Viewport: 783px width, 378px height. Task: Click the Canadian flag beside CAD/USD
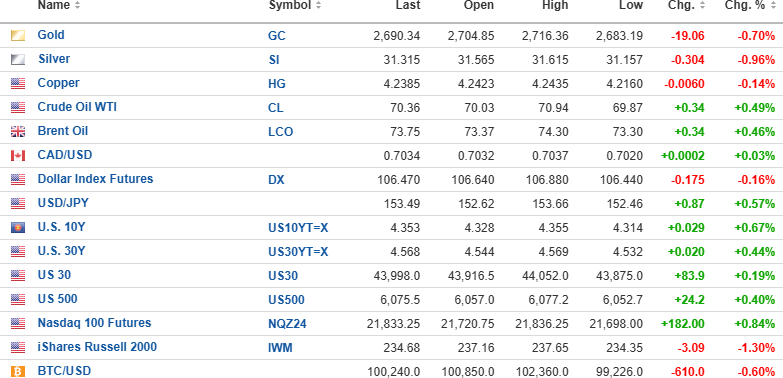pos(17,156)
